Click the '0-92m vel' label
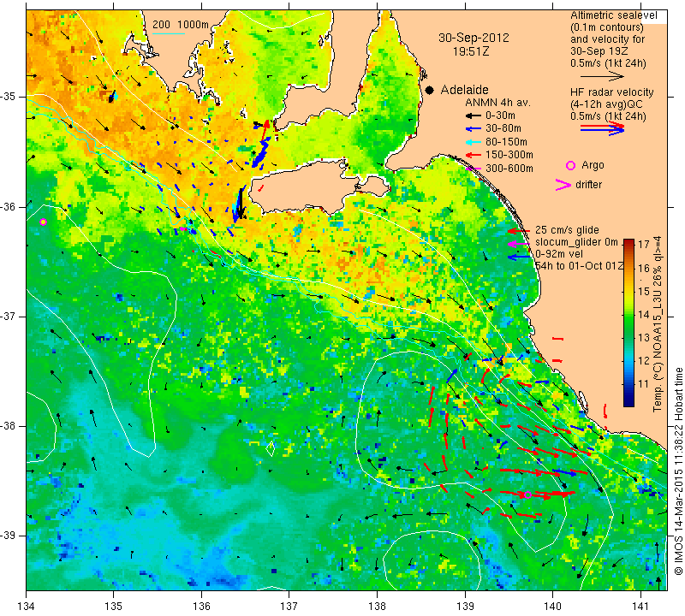This screenshot has height=616, width=685. pos(559,253)
